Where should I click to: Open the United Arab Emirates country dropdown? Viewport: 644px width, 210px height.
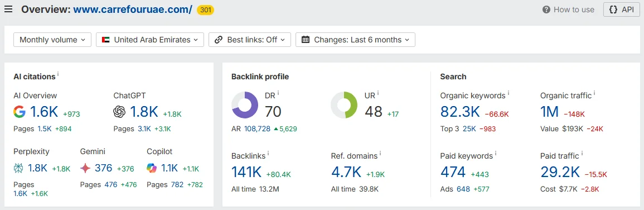point(150,40)
